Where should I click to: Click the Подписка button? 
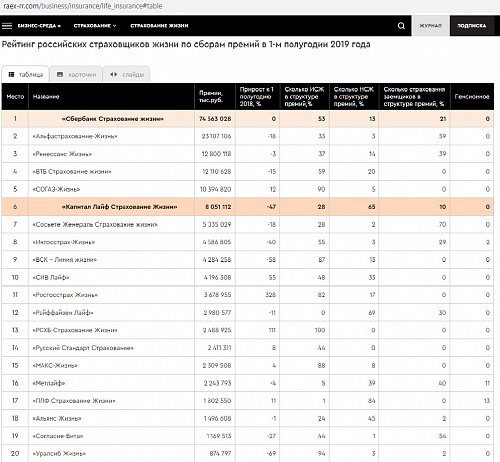pyautogui.click(x=472, y=26)
